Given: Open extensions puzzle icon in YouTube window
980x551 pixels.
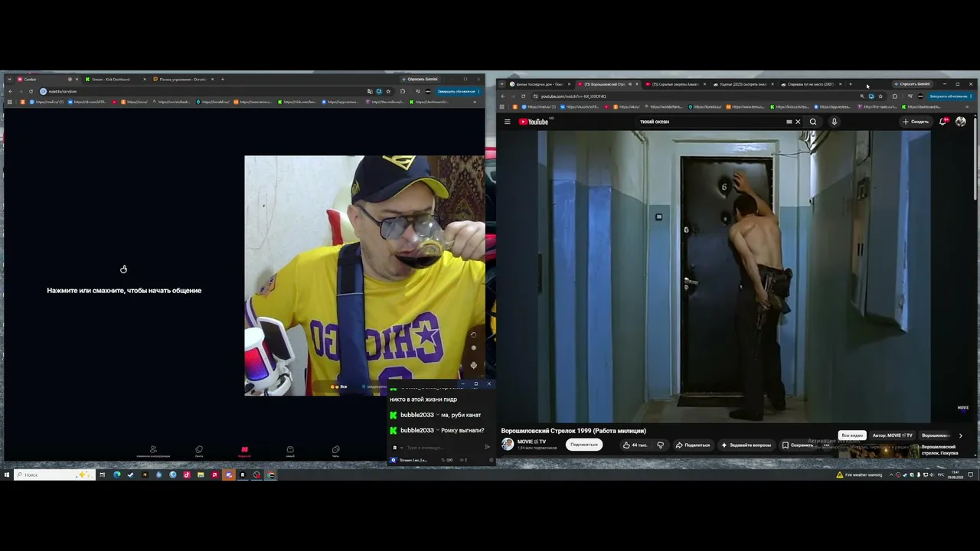Looking at the screenshot, I should 894,96.
